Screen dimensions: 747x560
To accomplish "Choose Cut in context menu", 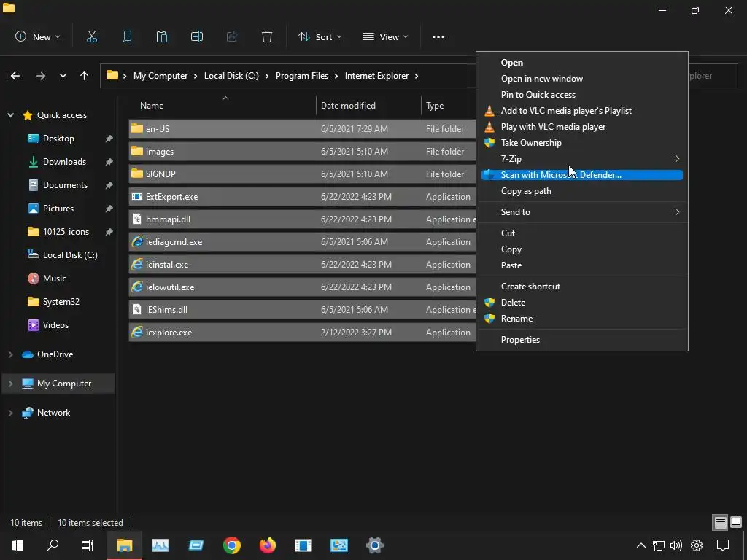I will pyautogui.click(x=582, y=233).
